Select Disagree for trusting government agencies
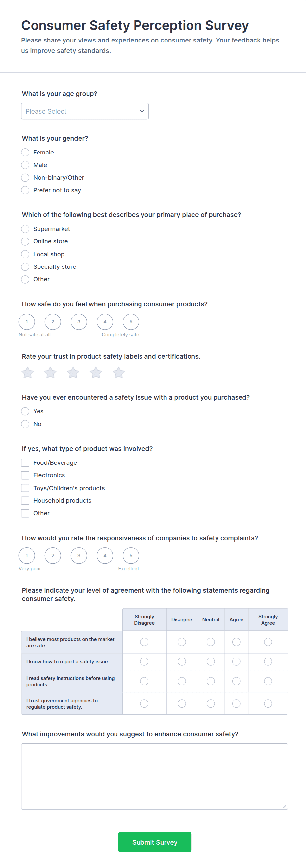Screen dimensions: 306x868 point(182,703)
